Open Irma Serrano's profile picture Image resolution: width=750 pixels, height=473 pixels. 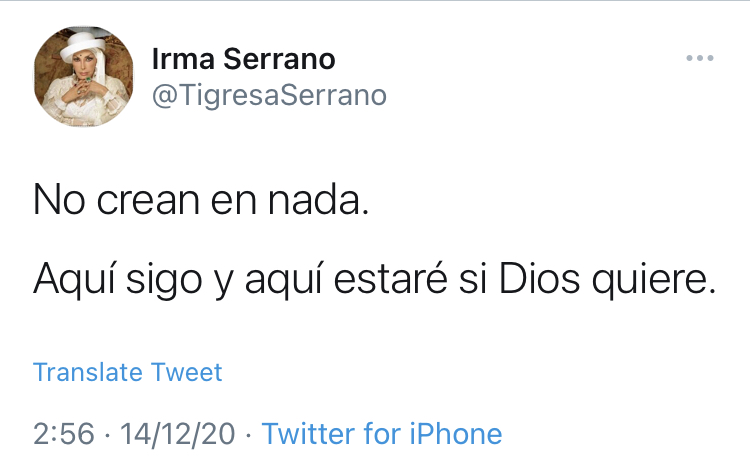pos(83,76)
